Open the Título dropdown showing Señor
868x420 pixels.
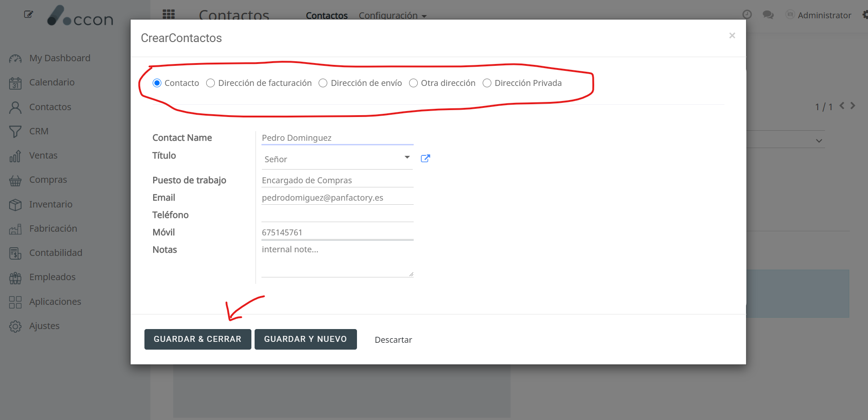click(337, 159)
